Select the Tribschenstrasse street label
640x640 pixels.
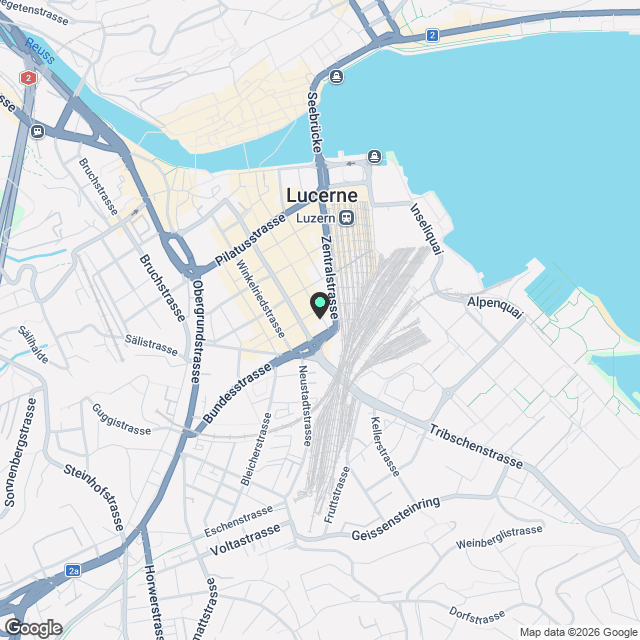pyautogui.click(x=476, y=447)
